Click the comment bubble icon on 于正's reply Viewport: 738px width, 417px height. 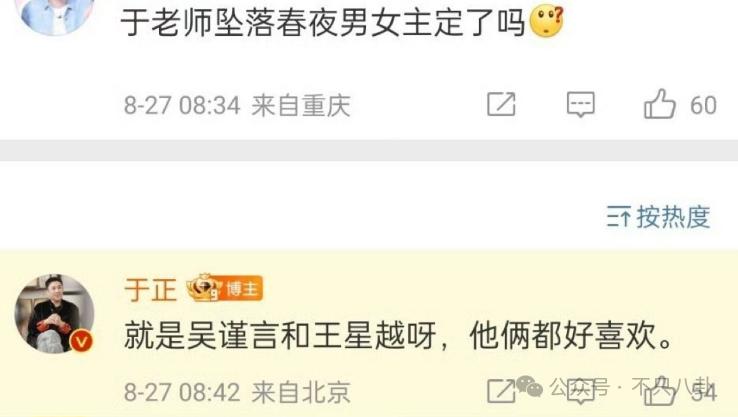click(581, 392)
